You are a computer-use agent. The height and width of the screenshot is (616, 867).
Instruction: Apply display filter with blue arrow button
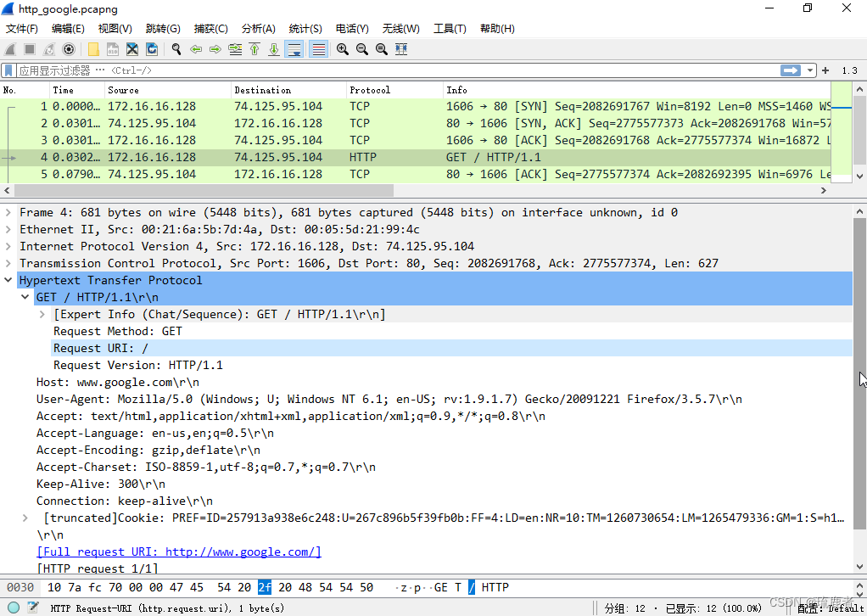pyautogui.click(x=790, y=70)
